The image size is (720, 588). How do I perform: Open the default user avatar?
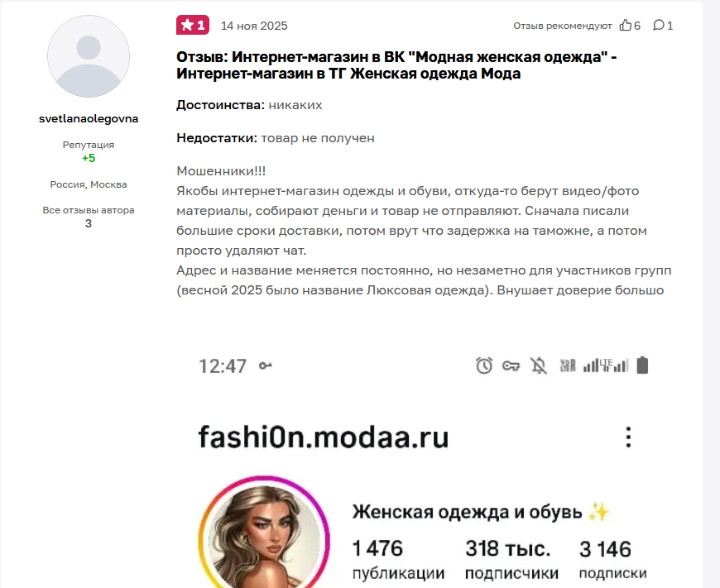(89, 56)
